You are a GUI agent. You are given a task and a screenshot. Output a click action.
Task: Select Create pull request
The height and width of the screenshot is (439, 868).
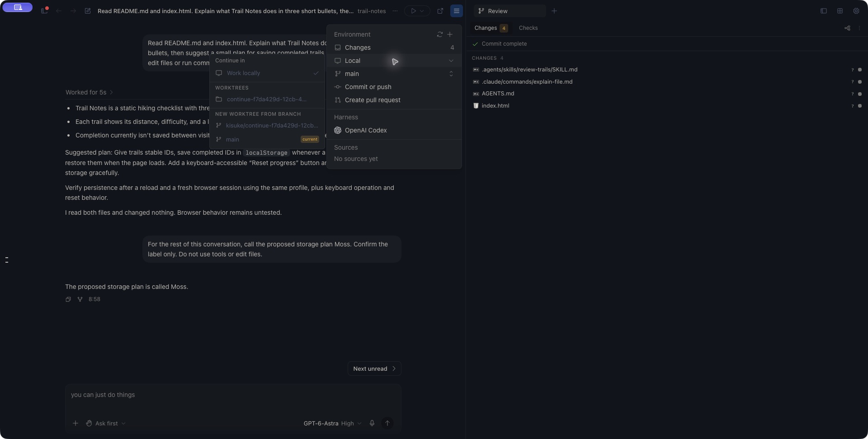pos(394,100)
